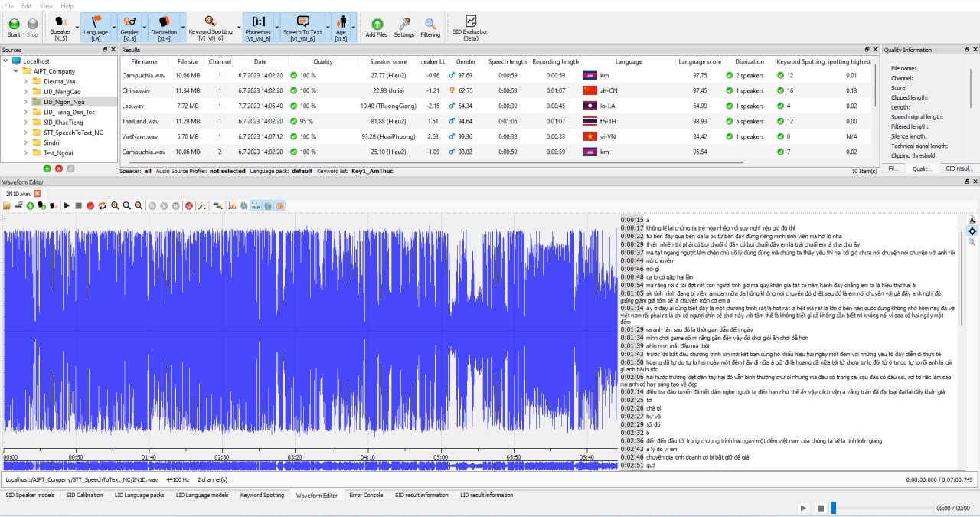The image size is (980, 517).
Task: Expand the SID_KhacTieng folder in Sources
Action: (x=26, y=122)
